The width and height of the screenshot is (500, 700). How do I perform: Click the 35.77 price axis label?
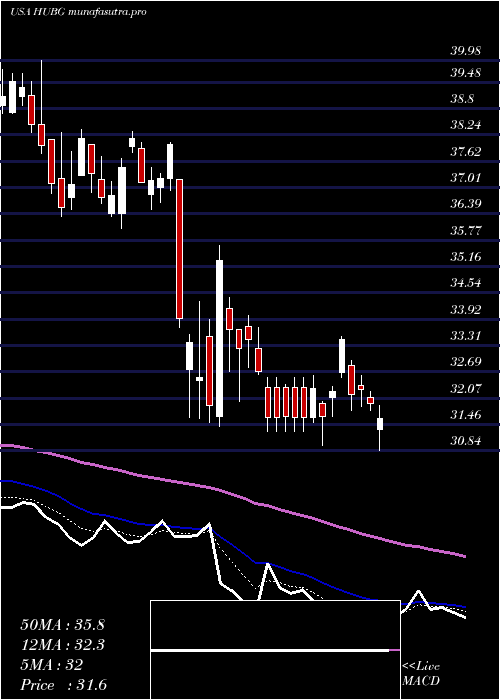[466, 230]
